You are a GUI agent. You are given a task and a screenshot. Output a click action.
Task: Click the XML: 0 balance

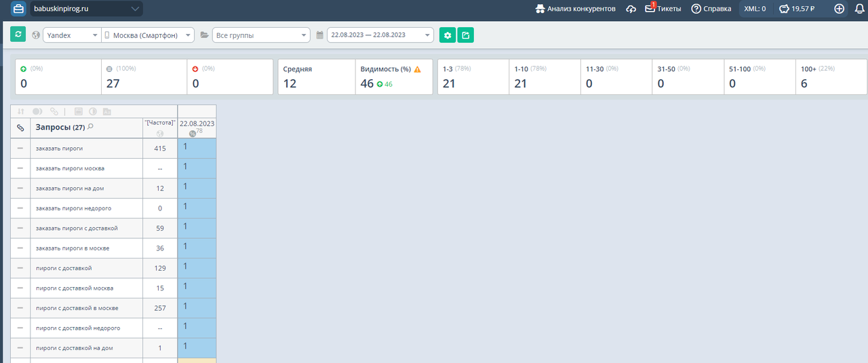pyautogui.click(x=755, y=9)
